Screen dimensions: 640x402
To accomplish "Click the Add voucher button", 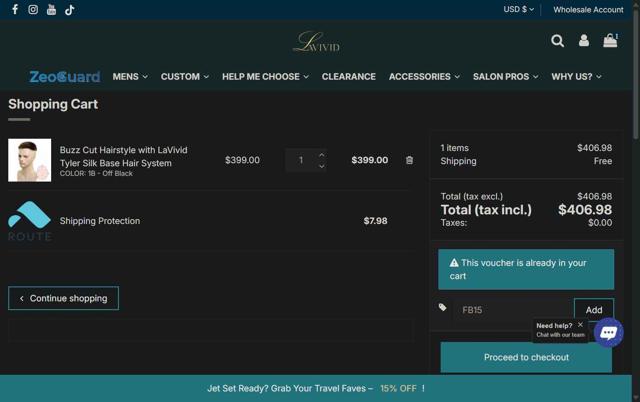I will point(594,310).
